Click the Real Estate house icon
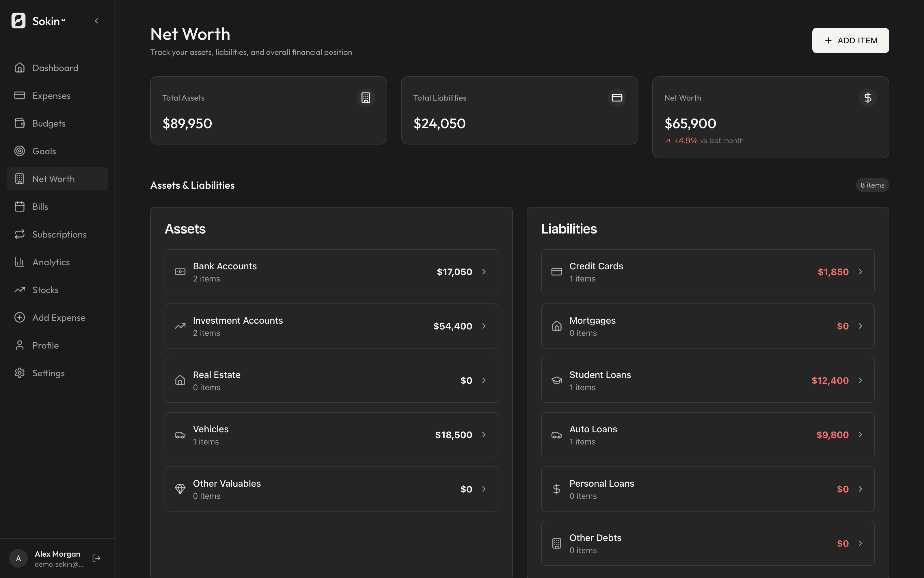 click(180, 380)
